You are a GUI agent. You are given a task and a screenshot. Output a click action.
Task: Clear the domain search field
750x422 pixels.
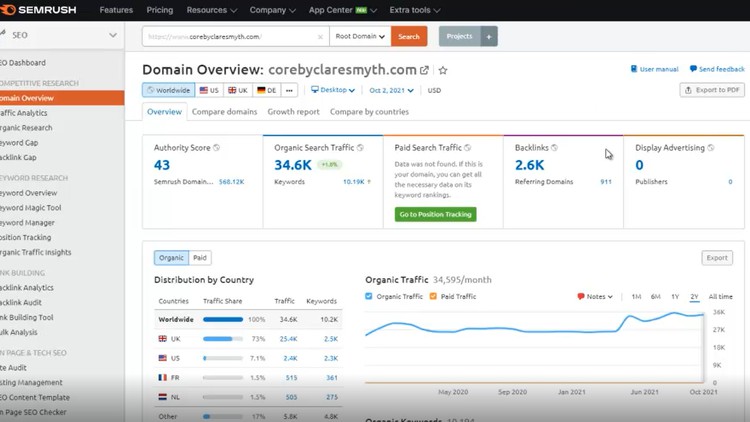(320, 37)
